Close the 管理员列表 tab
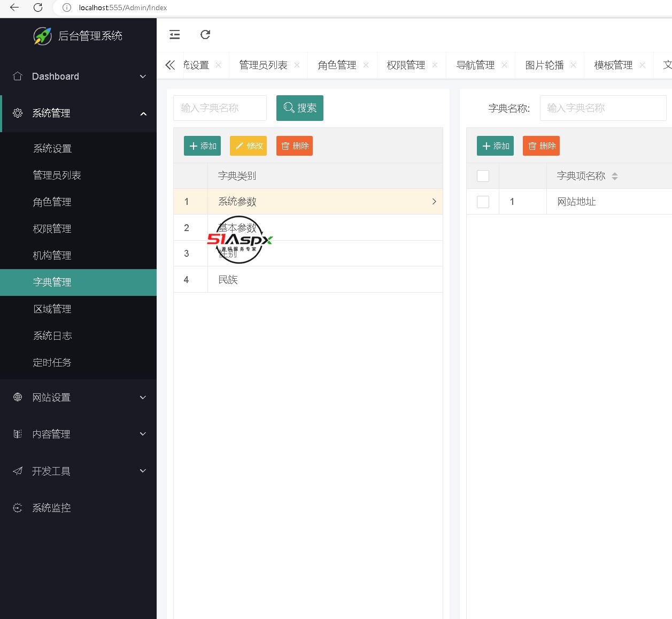Screen dimensions: 672x619 coord(297,65)
